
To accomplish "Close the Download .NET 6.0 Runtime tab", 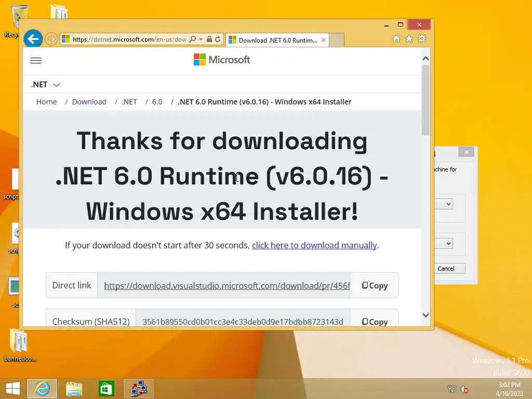I will click(x=324, y=40).
